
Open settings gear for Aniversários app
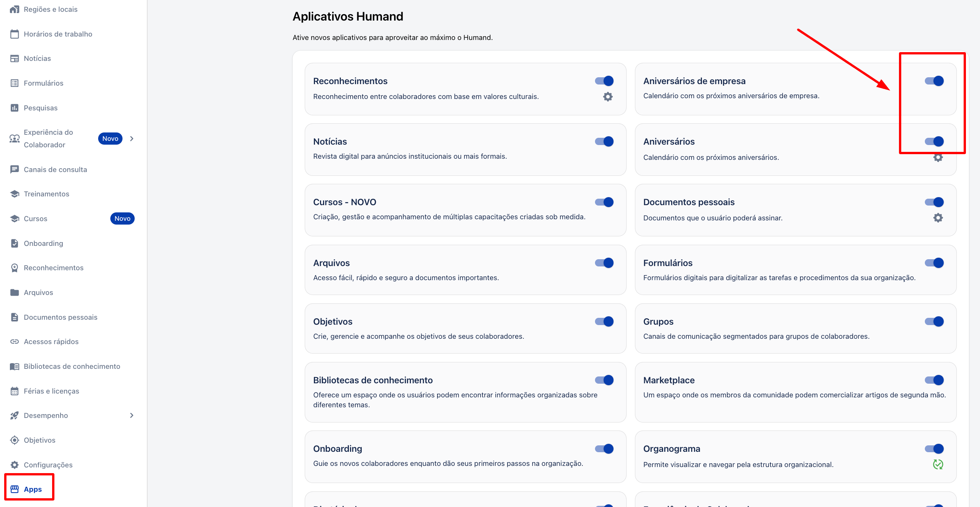938,157
